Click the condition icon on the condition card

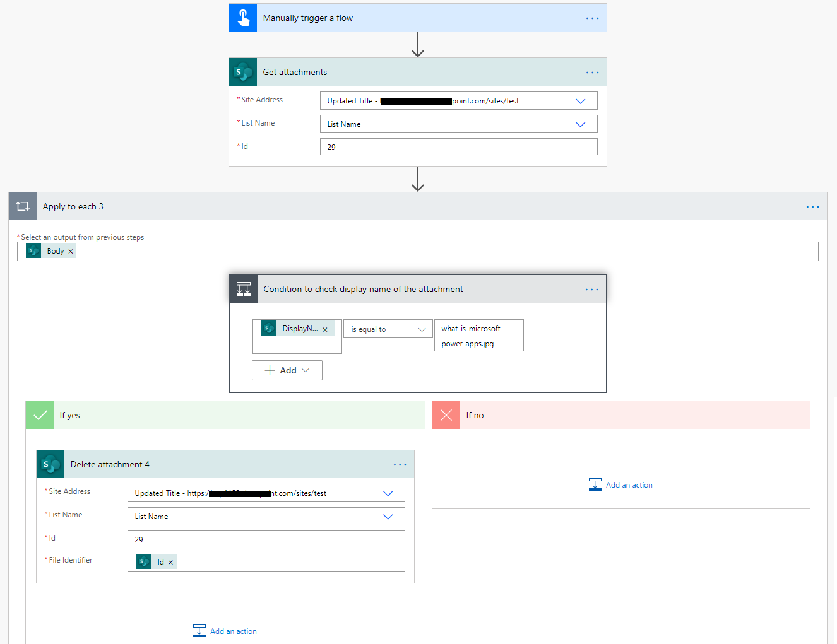(x=243, y=288)
